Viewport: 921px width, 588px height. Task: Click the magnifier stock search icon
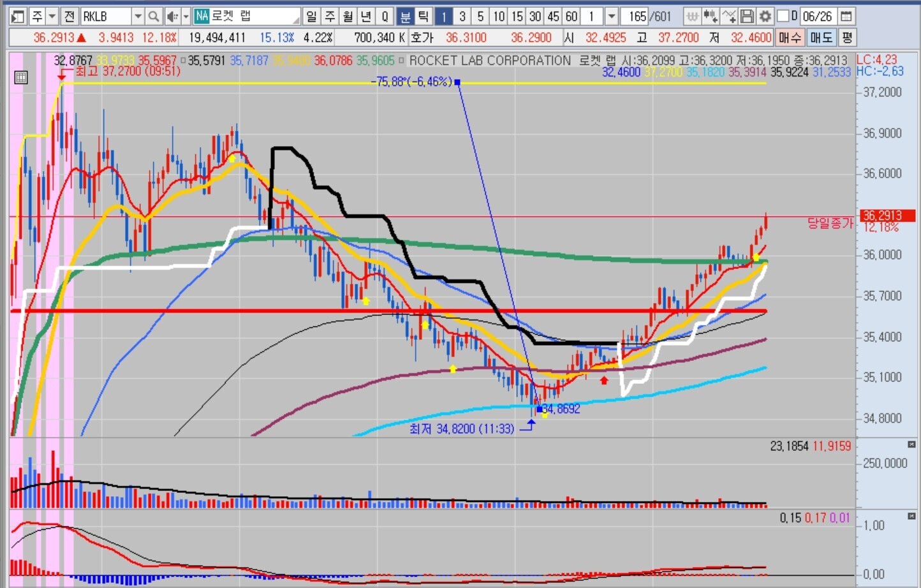coord(154,17)
